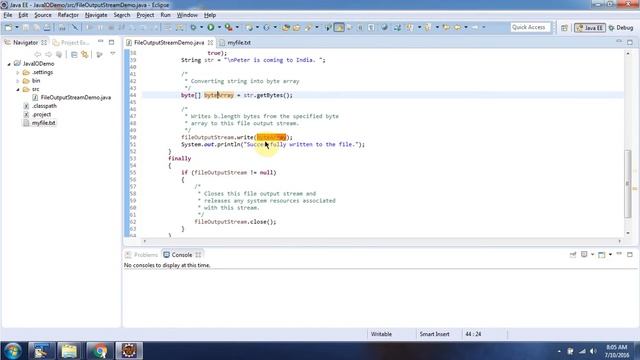Image resolution: width=640 pixels, height=360 pixels.
Task: Open the Open Perspective icon
Action: 564,28
